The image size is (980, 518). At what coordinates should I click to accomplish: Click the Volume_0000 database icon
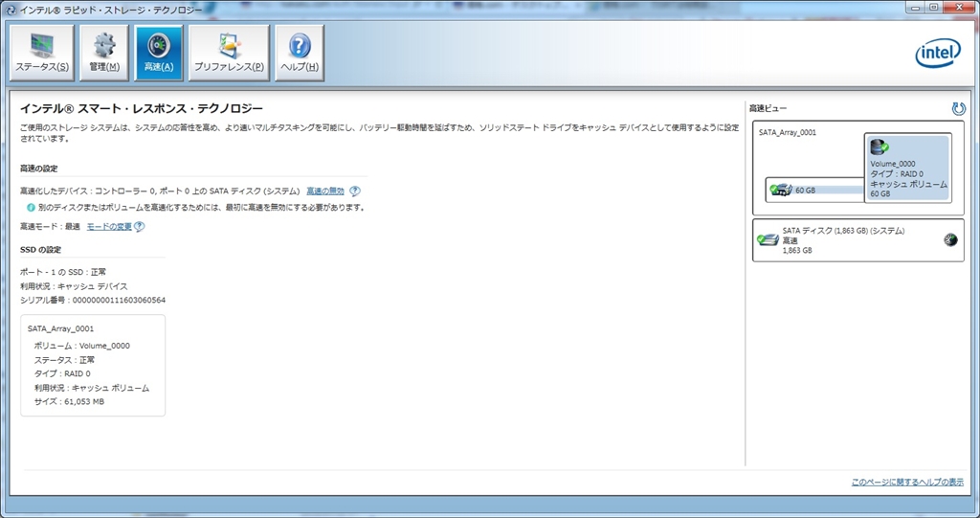(880, 147)
